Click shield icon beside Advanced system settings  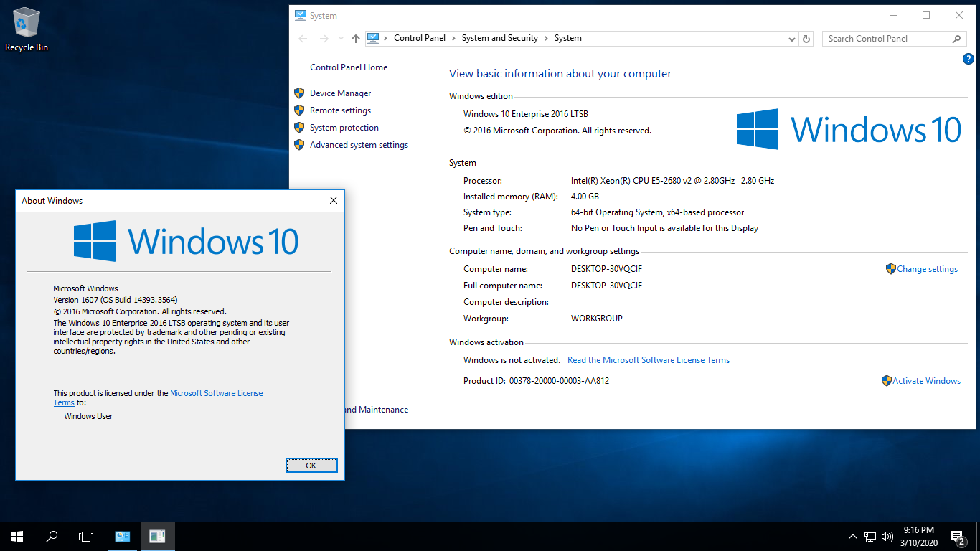click(x=299, y=145)
